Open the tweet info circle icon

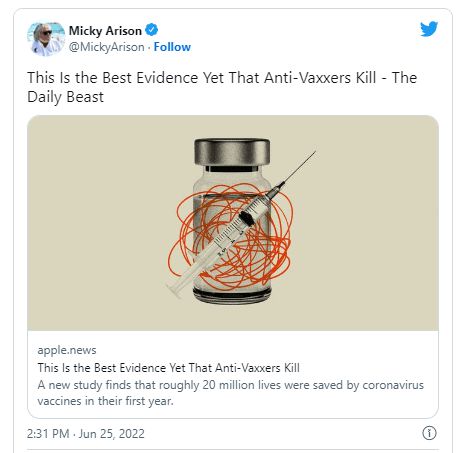tap(429, 433)
